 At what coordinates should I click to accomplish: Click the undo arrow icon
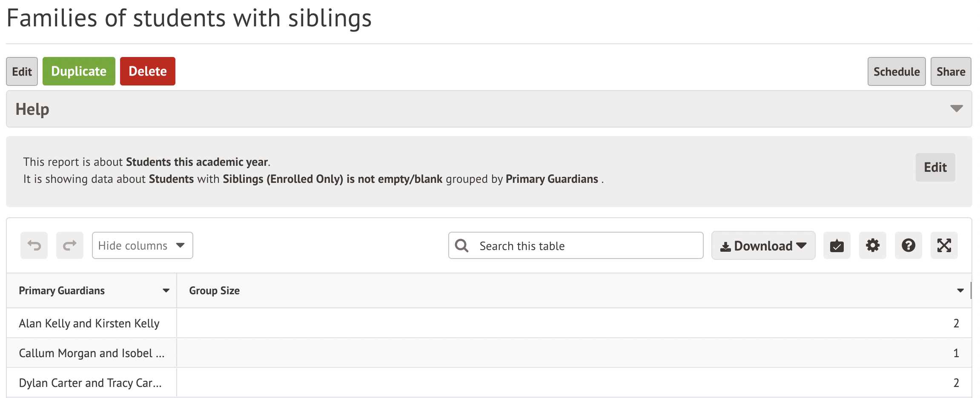pos(34,245)
